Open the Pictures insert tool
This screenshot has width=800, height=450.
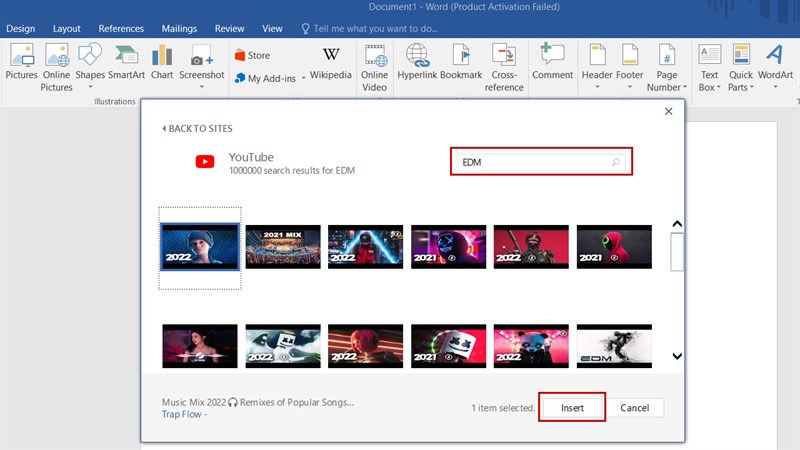pyautogui.click(x=21, y=61)
